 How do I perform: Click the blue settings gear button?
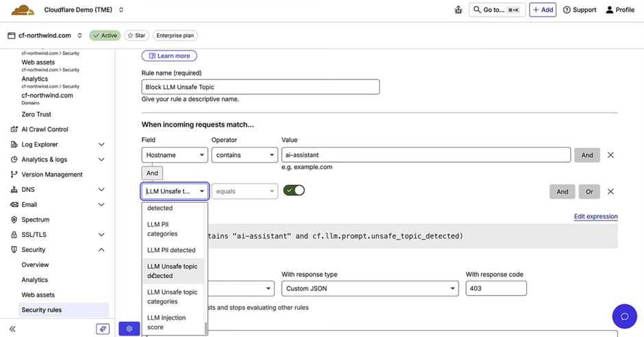coord(129,329)
